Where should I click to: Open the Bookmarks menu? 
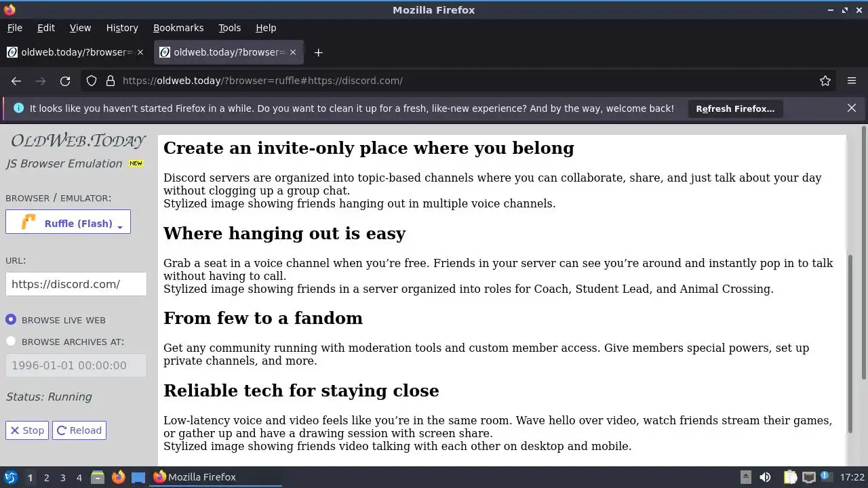click(178, 28)
